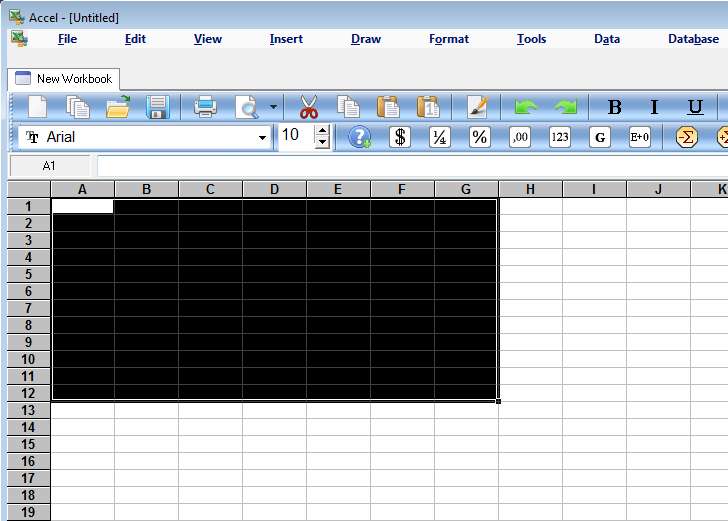
Task: Open the Tools menu
Action: [531, 39]
